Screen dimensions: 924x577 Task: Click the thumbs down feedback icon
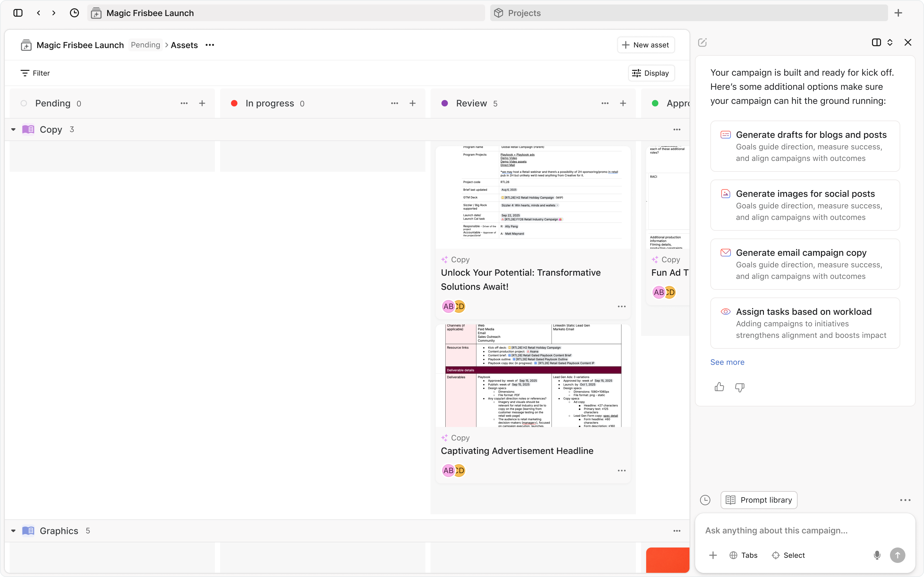(x=740, y=387)
